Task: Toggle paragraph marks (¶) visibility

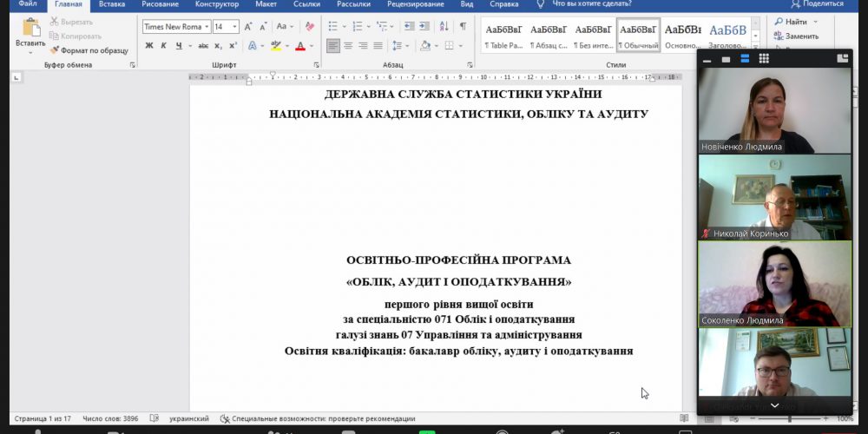Action: pos(463,27)
